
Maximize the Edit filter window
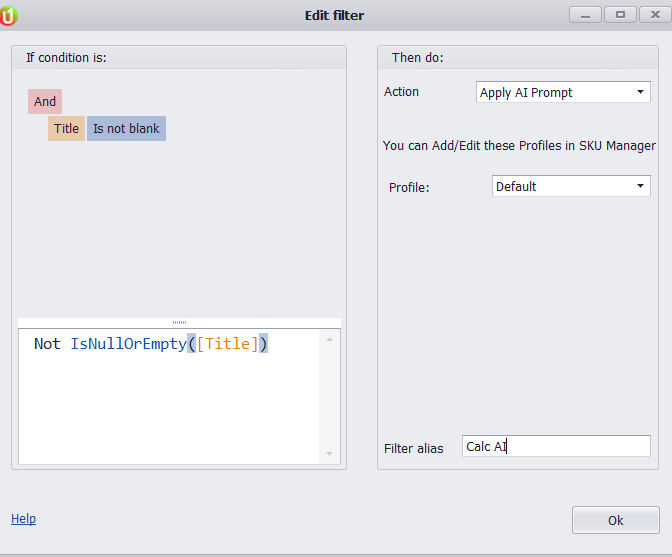(x=620, y=15)
